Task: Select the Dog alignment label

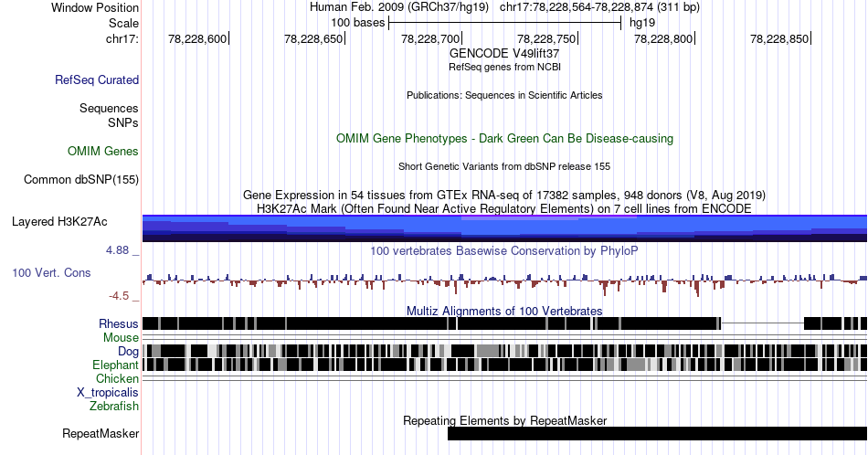Action: (x=128, y=352)
